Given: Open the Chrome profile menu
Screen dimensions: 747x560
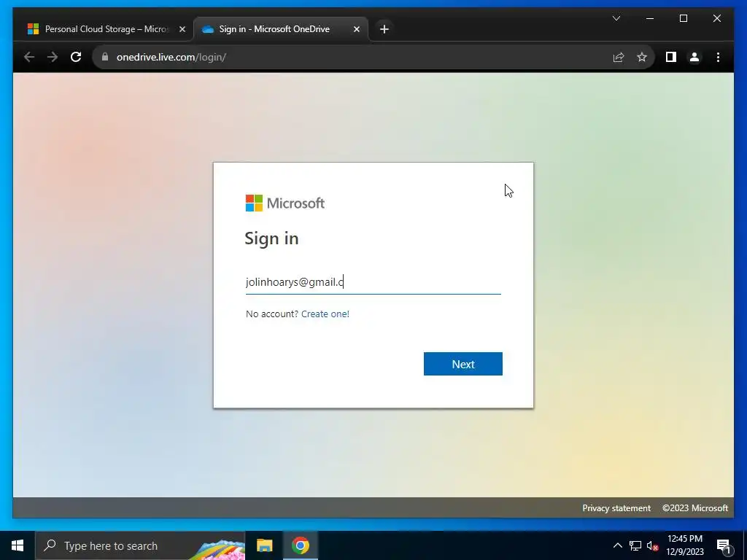Looking at the screenshot, I should [694, 57].
